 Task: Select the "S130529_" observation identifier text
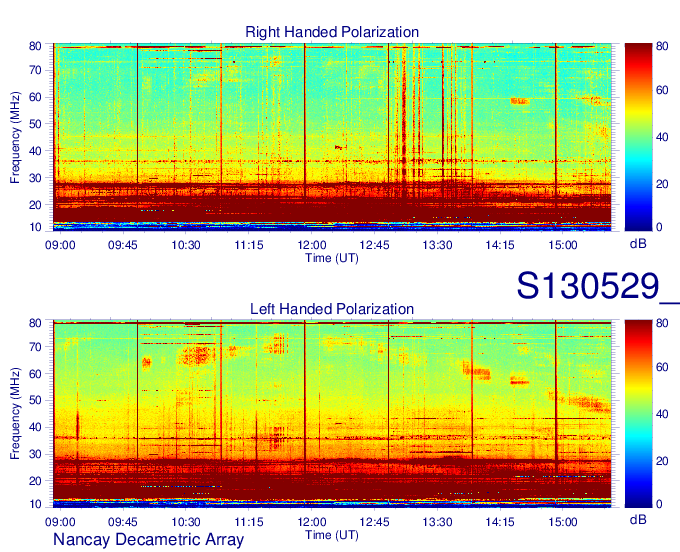(x=598, y=286)
